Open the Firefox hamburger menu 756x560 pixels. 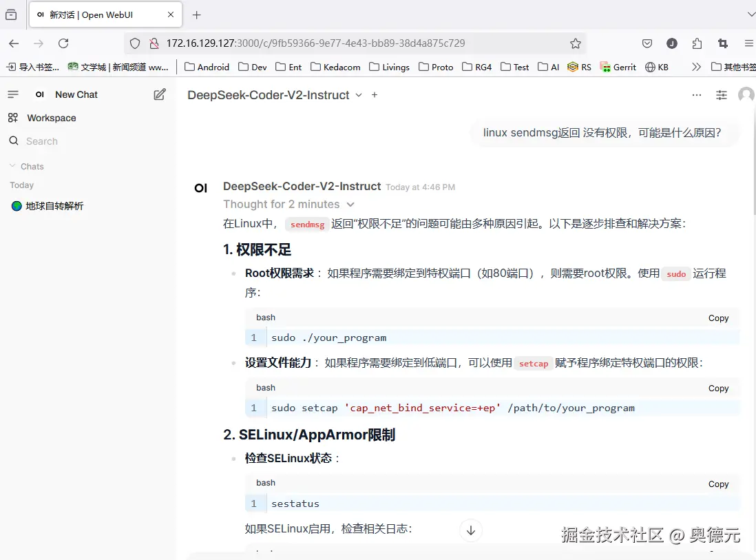[x=748, y=43]
